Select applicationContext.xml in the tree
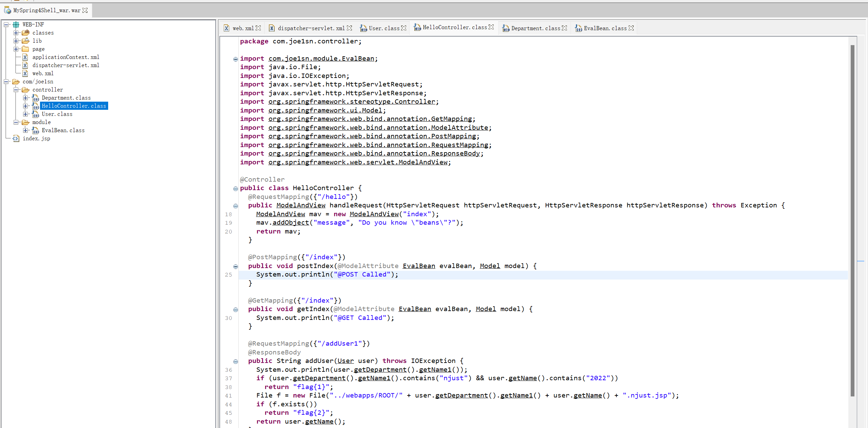 click(66, 57)
